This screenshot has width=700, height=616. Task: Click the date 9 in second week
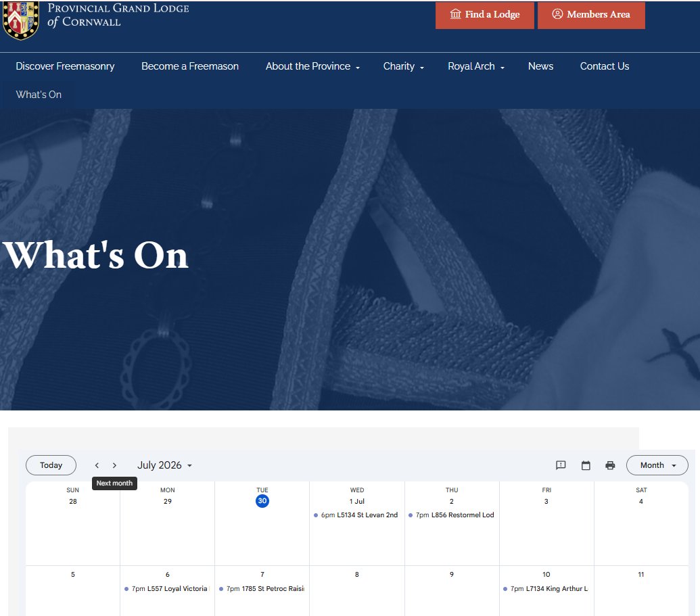(x=451, y=575)
